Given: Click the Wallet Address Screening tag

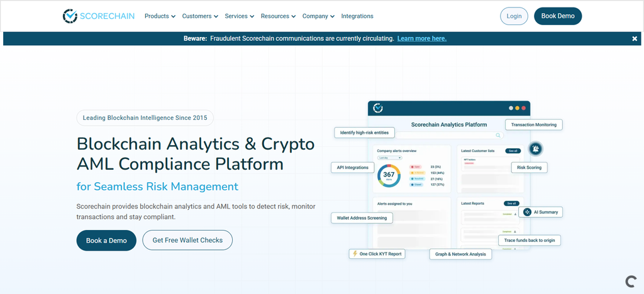Looking at the screenshot, I should (362, 218).
